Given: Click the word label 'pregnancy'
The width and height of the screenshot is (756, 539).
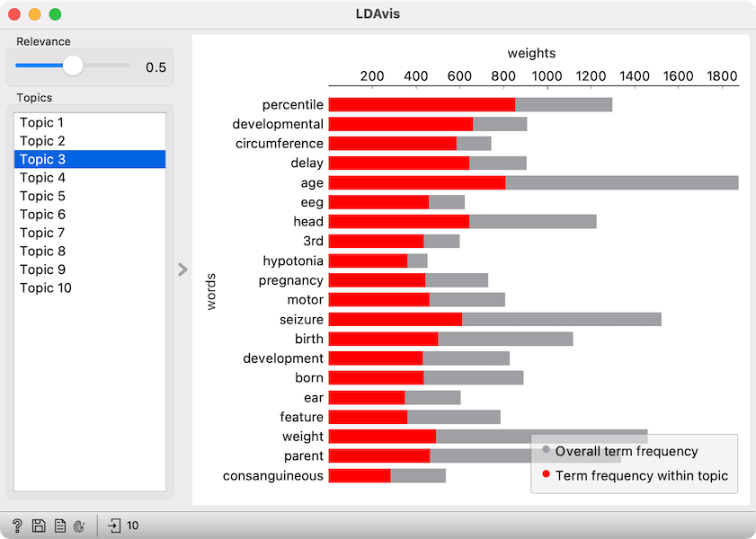Looking at the screenshot, I should [290, 280].
